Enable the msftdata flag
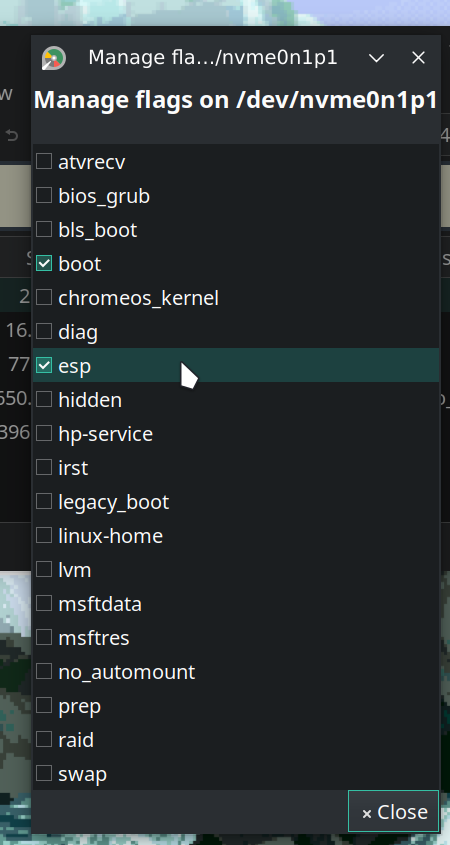 [44, 602]
